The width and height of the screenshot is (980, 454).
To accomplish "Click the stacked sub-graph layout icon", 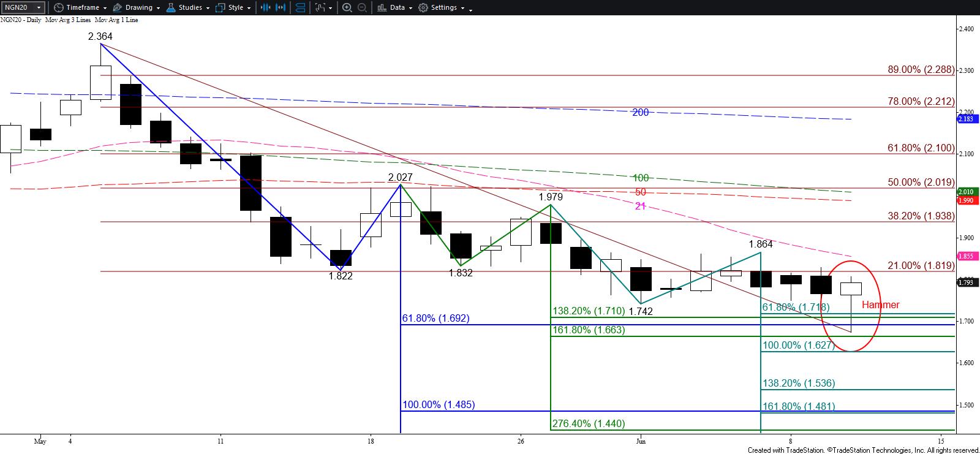I will point(301,8).
